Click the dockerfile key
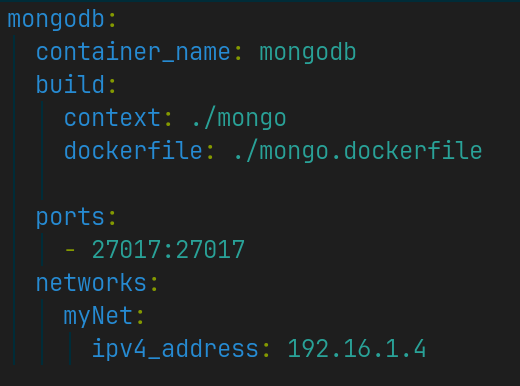 tap(133, 150)
